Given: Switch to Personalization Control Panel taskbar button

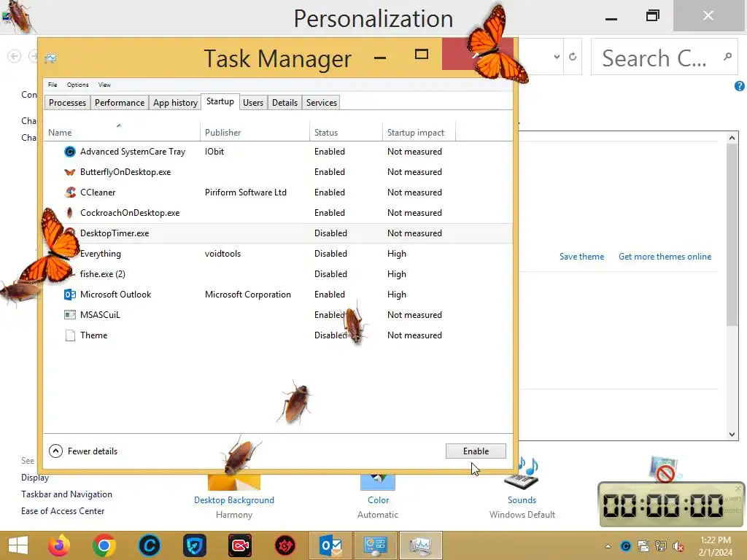Looking at the screenshot, I should point(376,545).
